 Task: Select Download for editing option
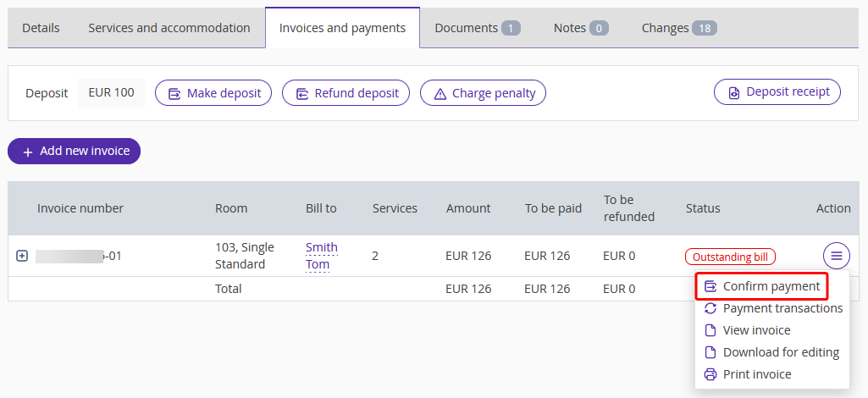[771, 352]
